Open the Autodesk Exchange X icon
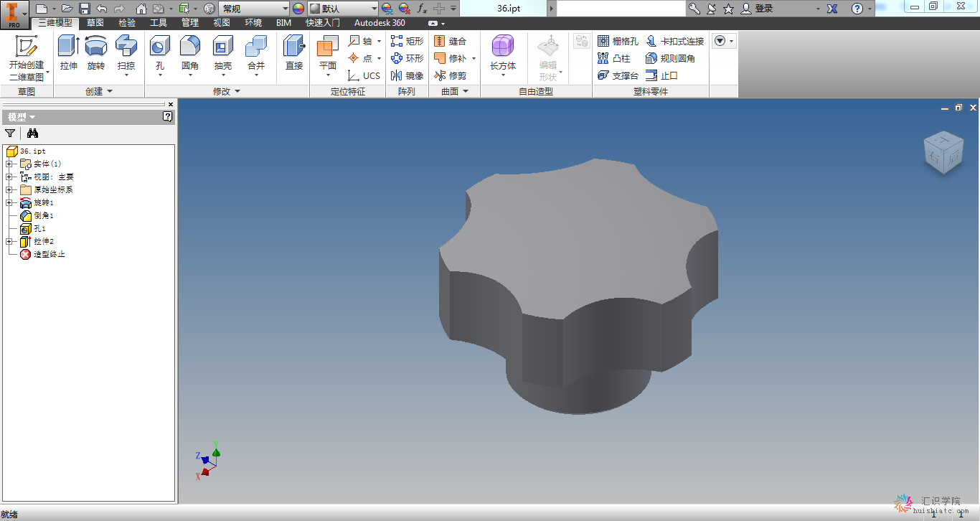Image resolution: width=980 pixels, height=521 pixels. tap(832, 9)
